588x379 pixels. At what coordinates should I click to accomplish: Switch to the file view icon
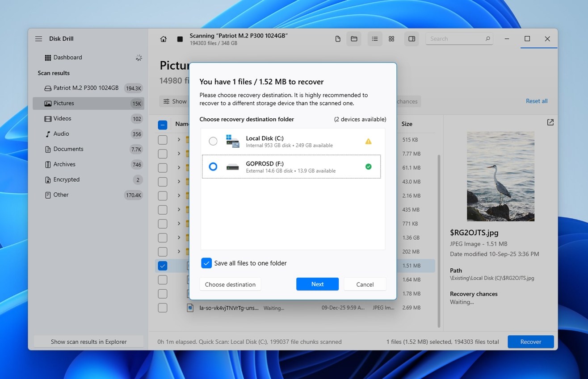click(x=338, y=39)
